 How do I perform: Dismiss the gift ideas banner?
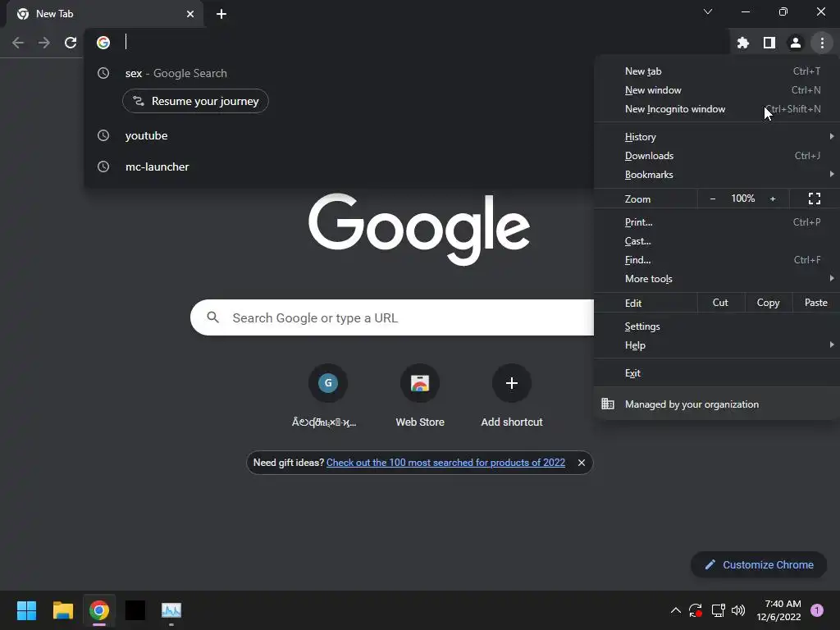click(x=582, y=463)
